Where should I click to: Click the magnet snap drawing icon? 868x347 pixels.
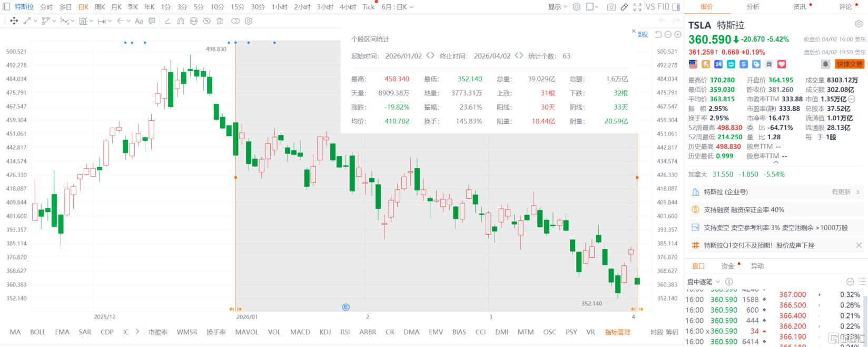(181, 21)
